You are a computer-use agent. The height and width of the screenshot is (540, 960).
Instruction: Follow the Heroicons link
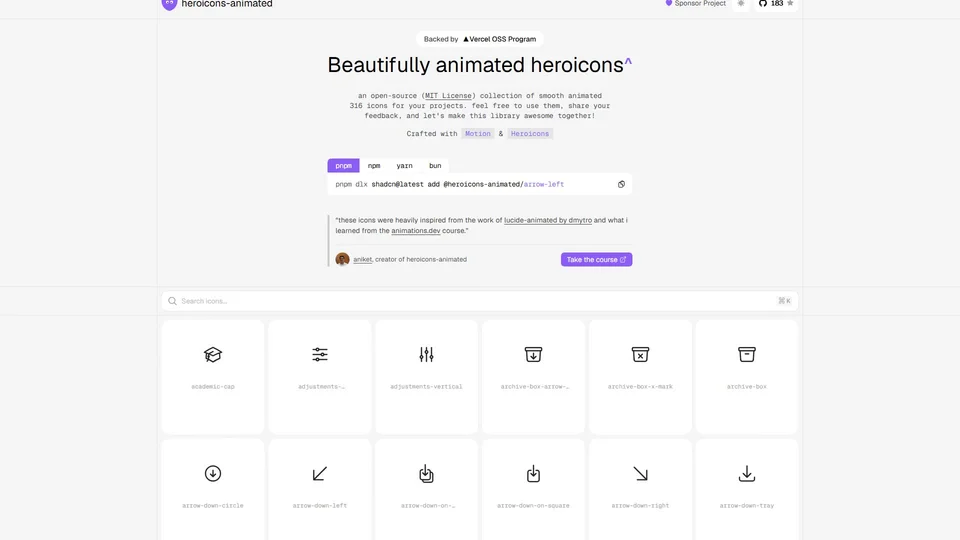coord(530,133)
